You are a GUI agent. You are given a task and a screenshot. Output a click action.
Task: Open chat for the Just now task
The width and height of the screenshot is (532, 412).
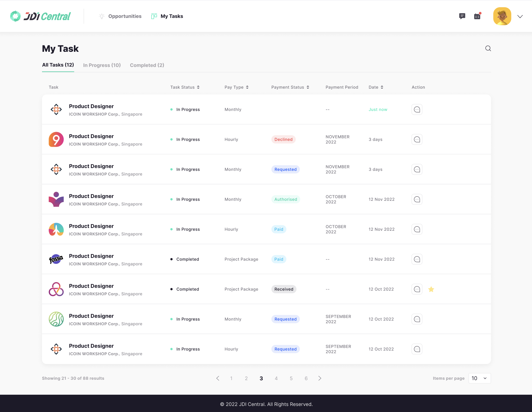417,110
